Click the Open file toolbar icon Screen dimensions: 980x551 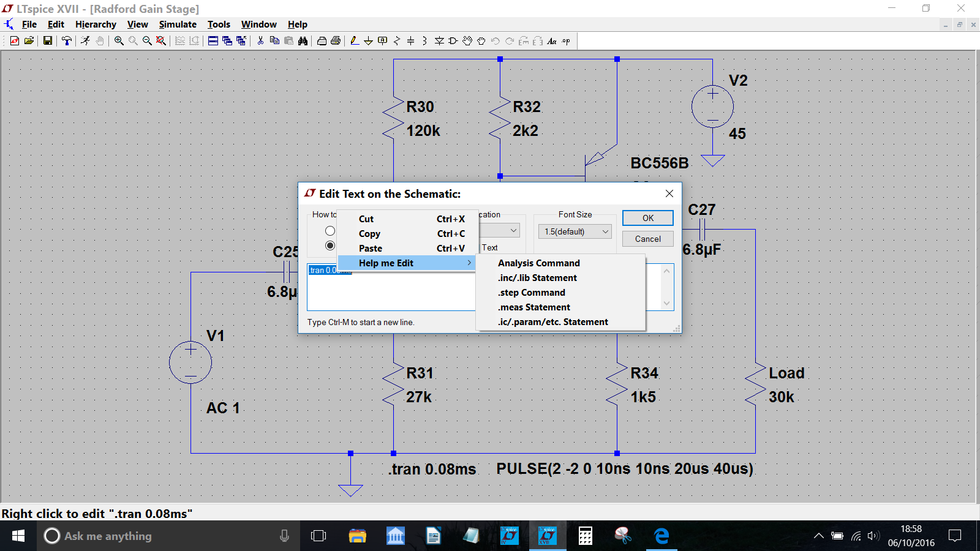pyautogui.click(x=29, y=41)
